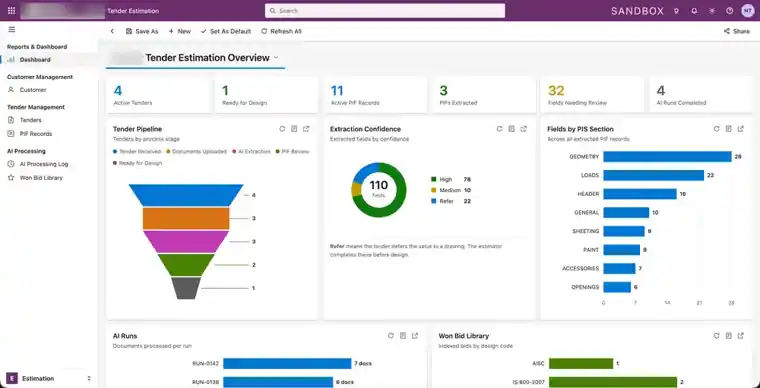Click the IS-800-2007 bar
This screenshot has width=760, height=388.
613,382
